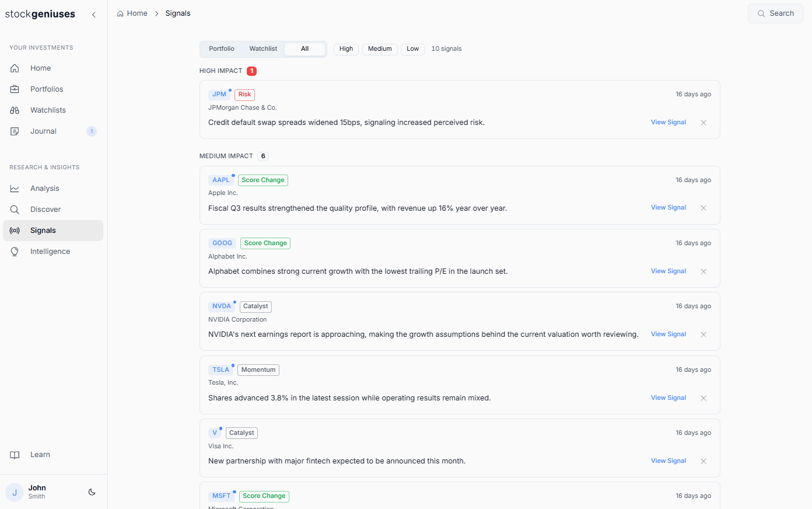
Task: Dismiss the JPM signal
Action: tap(703, 123)
